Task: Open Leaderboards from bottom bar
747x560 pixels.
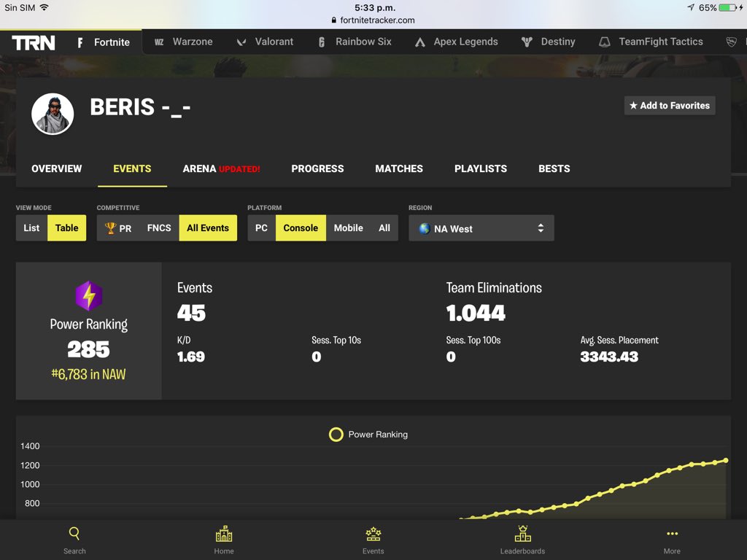Action: click(522, 540)
